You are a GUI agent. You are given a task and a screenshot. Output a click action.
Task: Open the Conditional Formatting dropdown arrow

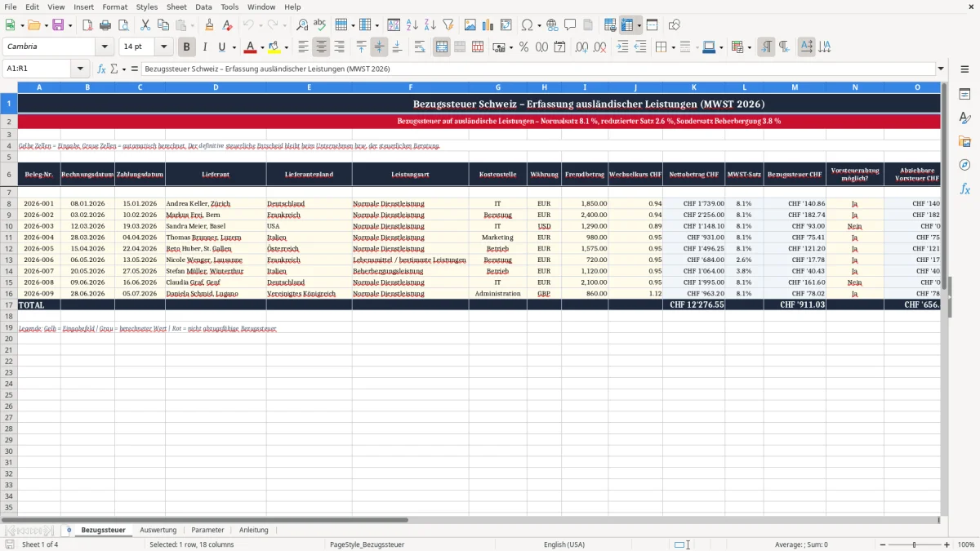click(x=749, y=47)
